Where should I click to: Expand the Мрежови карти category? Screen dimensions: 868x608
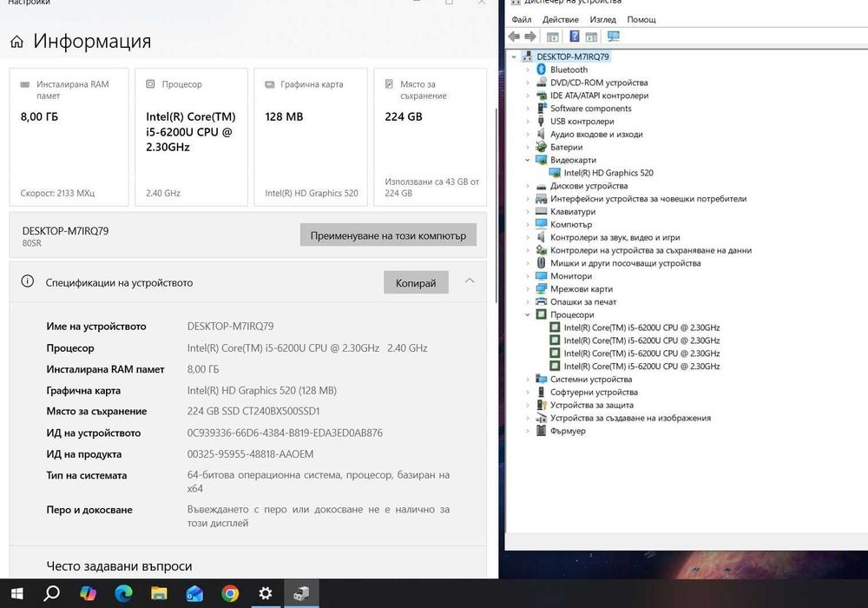528,288
